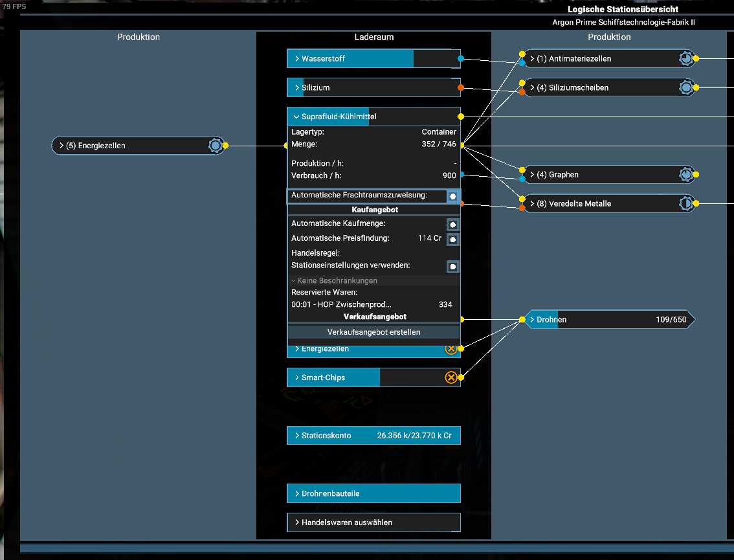Click the blue connector dot of Wasserstoff
This screenshot has height=560, width=734.
click(461, 58)
